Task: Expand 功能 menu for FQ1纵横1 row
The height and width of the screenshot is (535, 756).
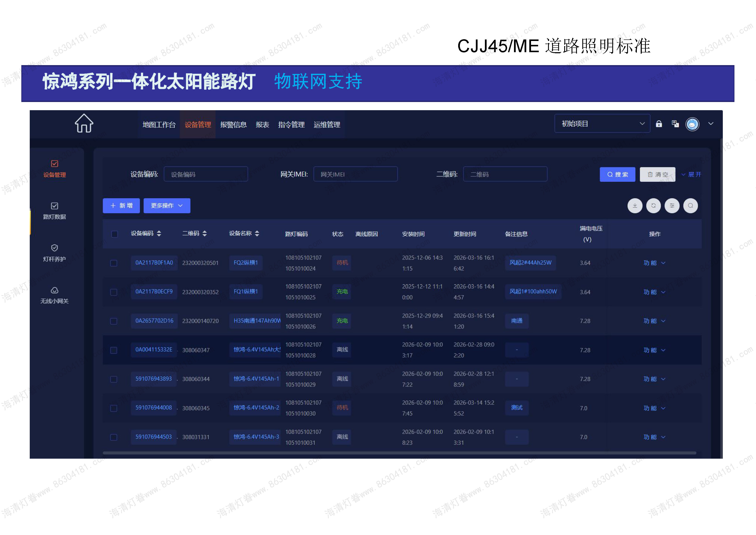Action: (654, 292)
